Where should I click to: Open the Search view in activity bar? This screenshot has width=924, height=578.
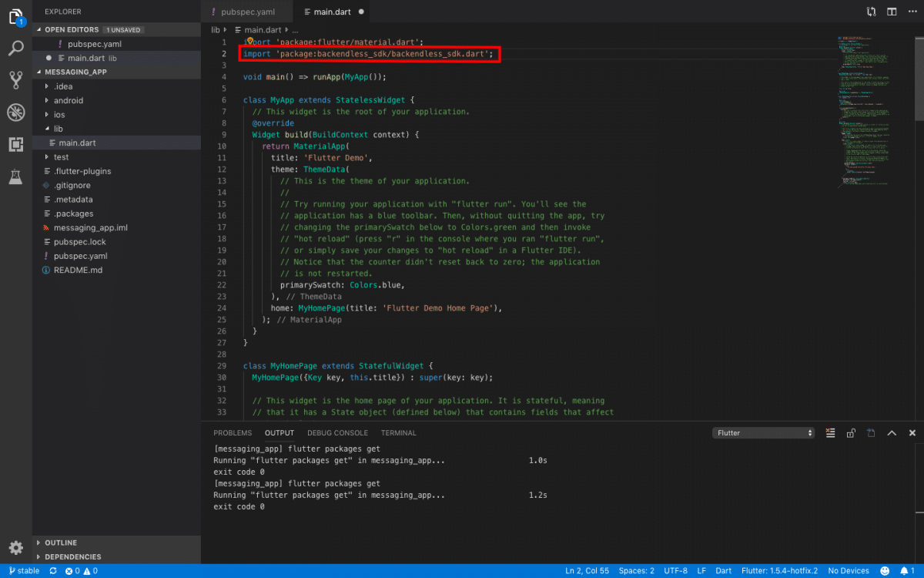point(16,49)
